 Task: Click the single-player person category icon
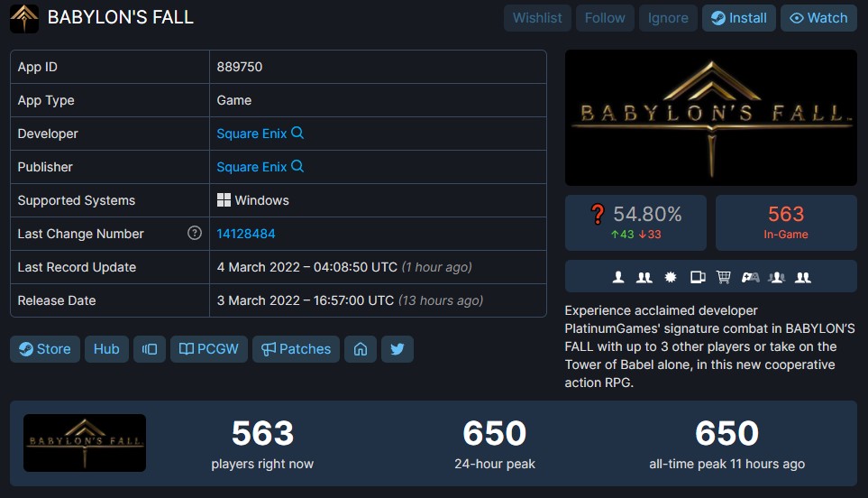tap(618, 277)
